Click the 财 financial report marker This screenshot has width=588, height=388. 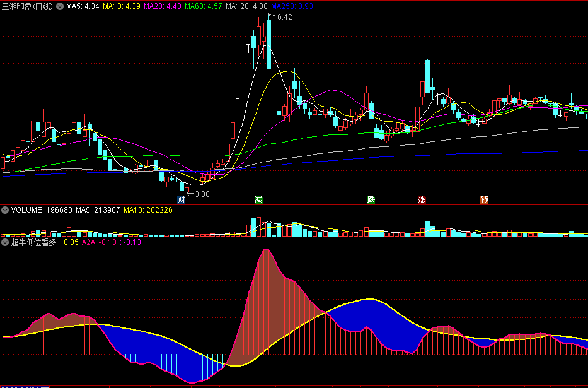click(181, 199)
